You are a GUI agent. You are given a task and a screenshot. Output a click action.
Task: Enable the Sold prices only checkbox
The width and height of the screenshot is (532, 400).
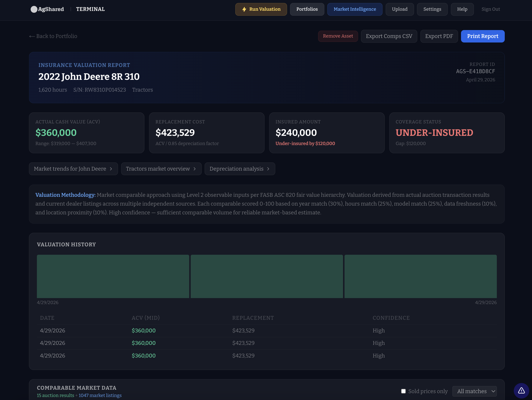click(403, 391)
